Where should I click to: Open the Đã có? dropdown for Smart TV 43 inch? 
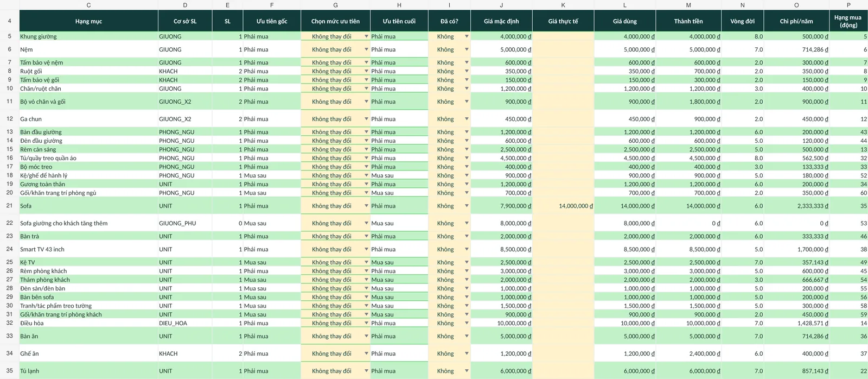(467, 249)
